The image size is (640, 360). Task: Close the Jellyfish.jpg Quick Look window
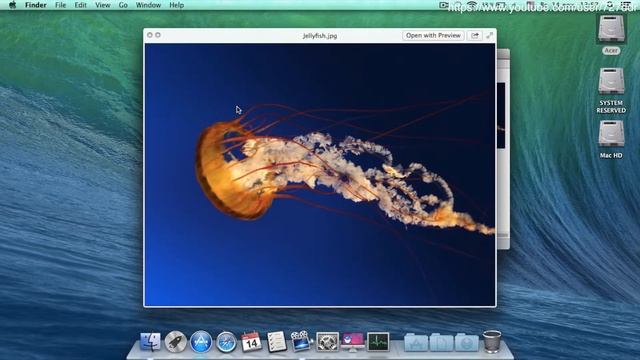(x=150, y=35)
